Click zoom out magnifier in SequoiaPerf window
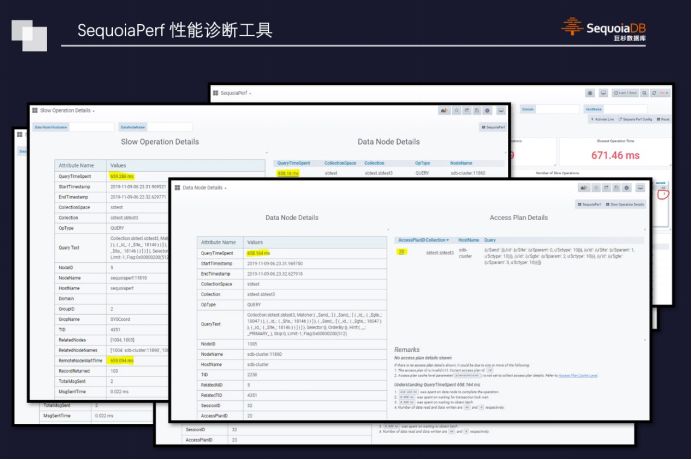The height and width of the screenshot is (460, 692). pyautogui.click(x=644, y=93)
